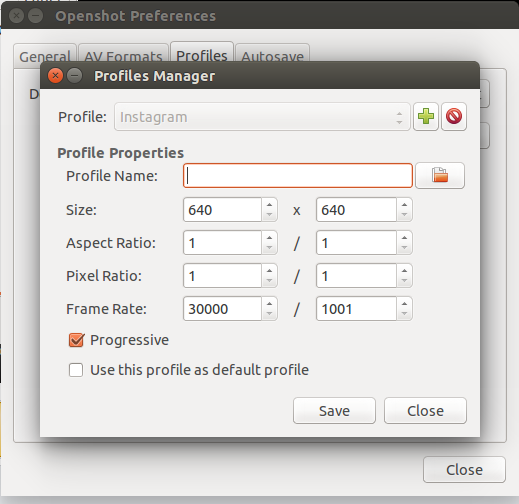Switch to the AV Formats tab

[x=123, y=56]
